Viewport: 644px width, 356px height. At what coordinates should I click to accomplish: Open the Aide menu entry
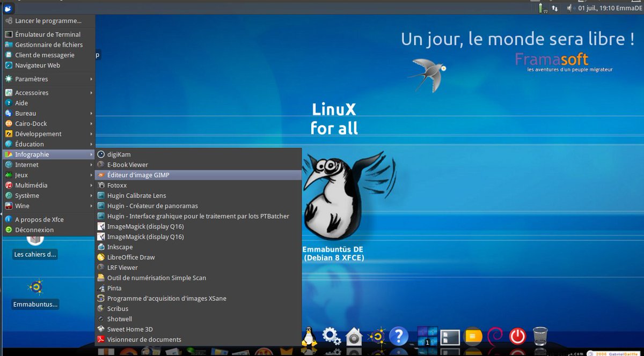(49, 103)
